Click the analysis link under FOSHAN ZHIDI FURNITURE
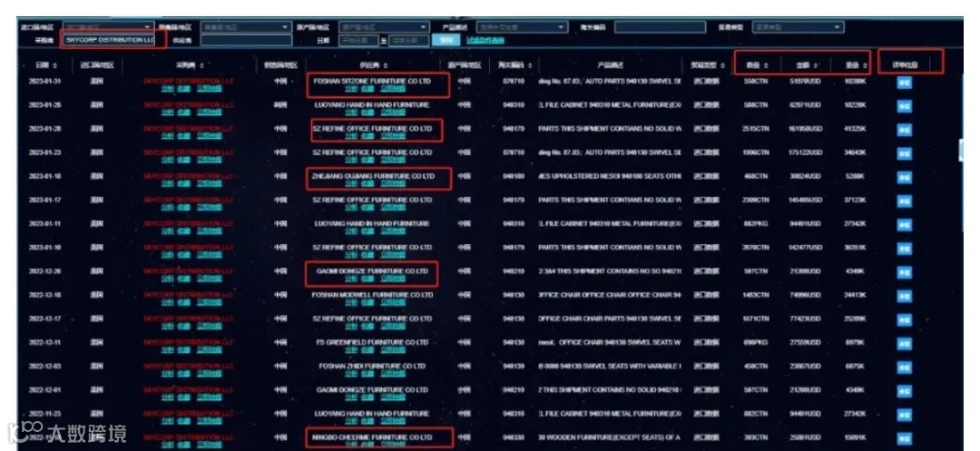This screenshot has height=451, width=980. coord(351,374)
